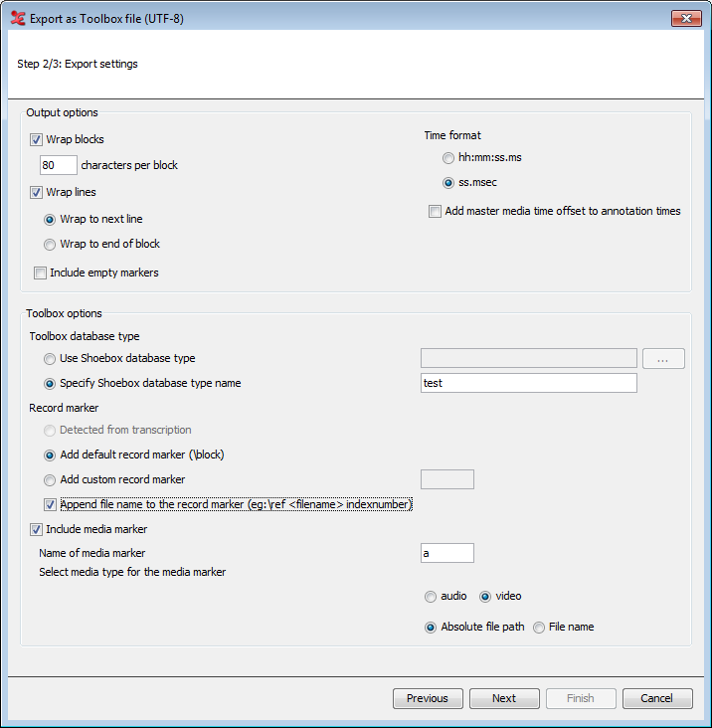
Task: Select Add custom record marker
Action: pyautogui.click(x=50, y=480)
